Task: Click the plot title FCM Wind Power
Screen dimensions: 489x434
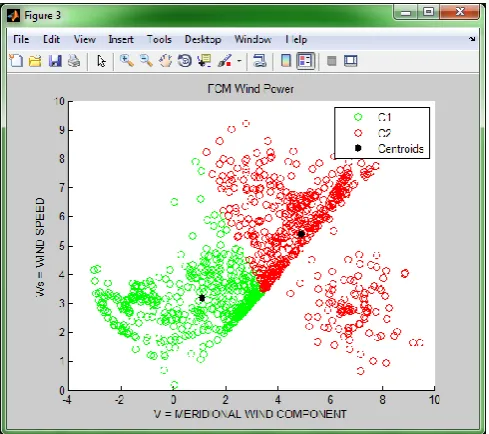Action: pyautogui.click(x=251, y=89)
